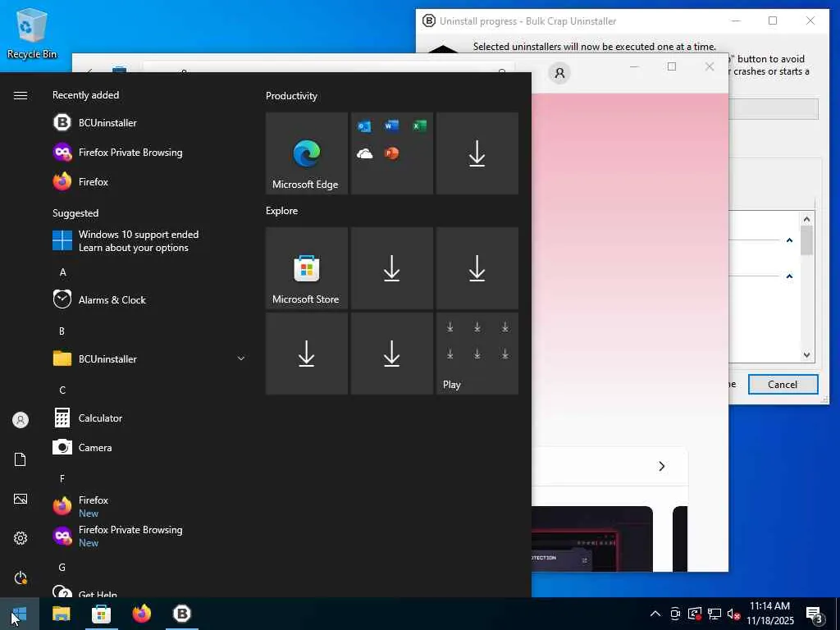
Task: Open Windows 10 support ended suggestion
Action: click(149, 240)
